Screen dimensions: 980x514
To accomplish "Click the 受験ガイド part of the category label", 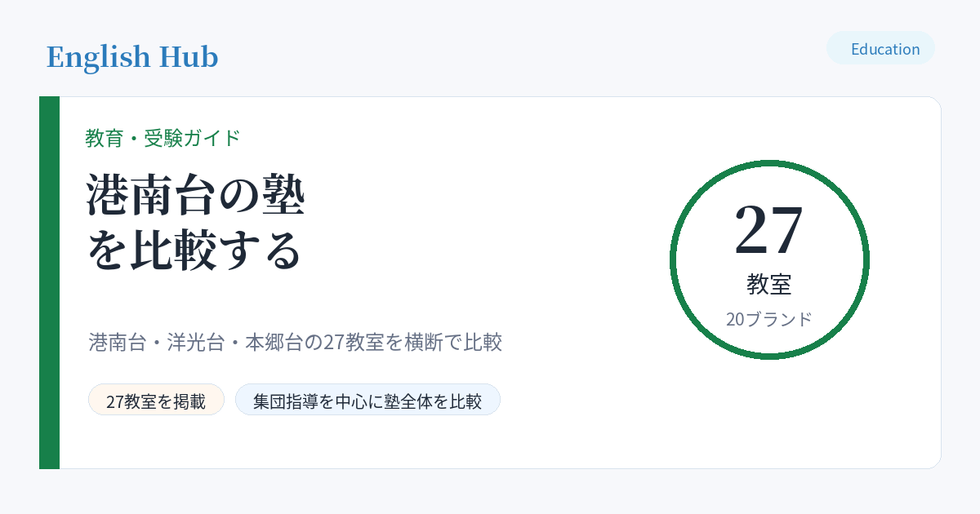I will (192, 138).
